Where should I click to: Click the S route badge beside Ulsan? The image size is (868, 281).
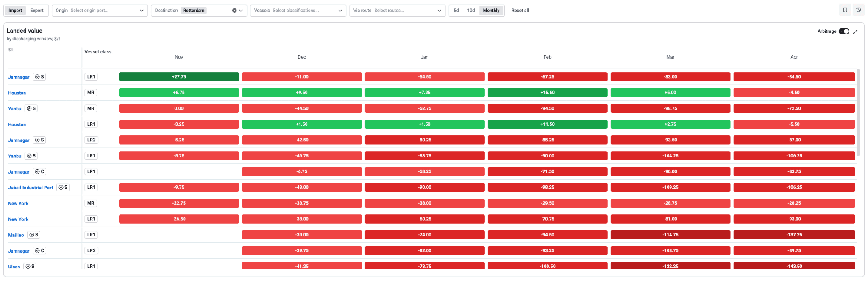coord(30,266)
